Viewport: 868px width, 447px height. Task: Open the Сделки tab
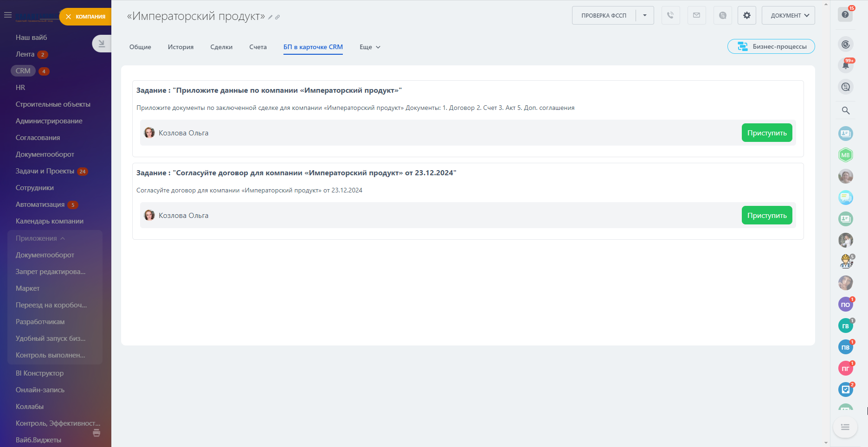[221, 47]
